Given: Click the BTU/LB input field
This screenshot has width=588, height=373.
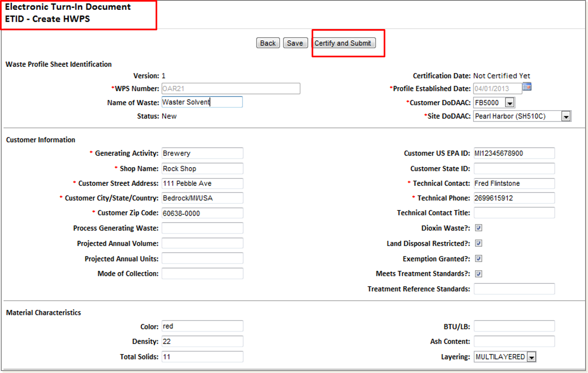Looking at the screenshot, I should 514,326.
